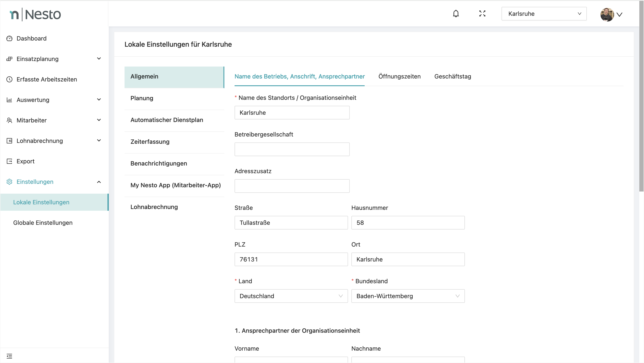Select the Erfasste Arbeitszeiten clock icon
Screen dimensions: 644x363
click(9, 79)
